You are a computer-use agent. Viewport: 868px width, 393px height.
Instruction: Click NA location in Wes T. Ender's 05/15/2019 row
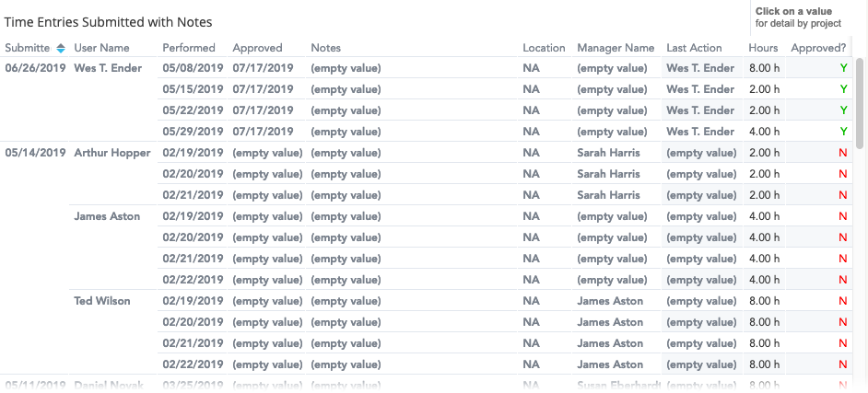tap(531, 89)
